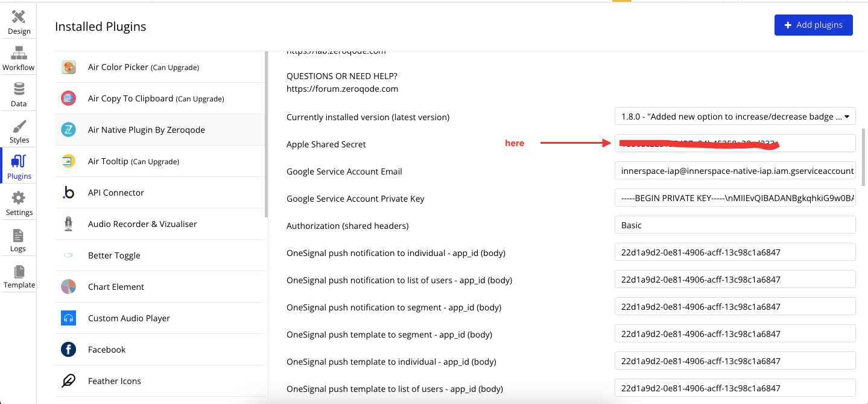Select Chart Element plugin row
Screen dimensions: 868x404
(160, 287)
